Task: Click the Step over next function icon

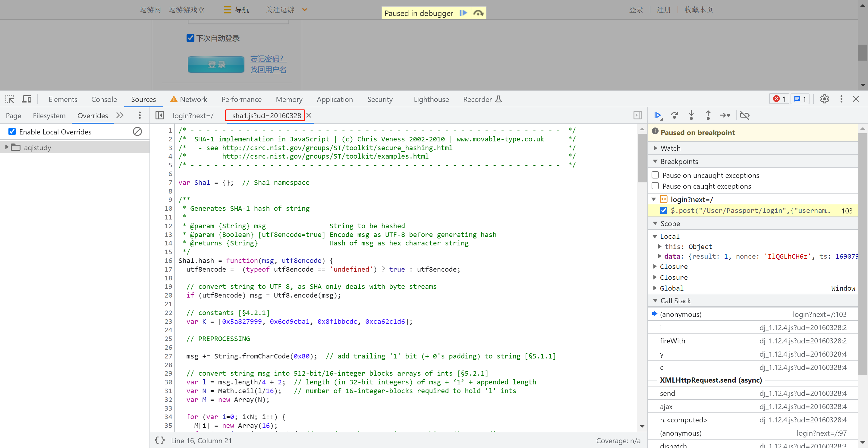Action: click(674, 115)
